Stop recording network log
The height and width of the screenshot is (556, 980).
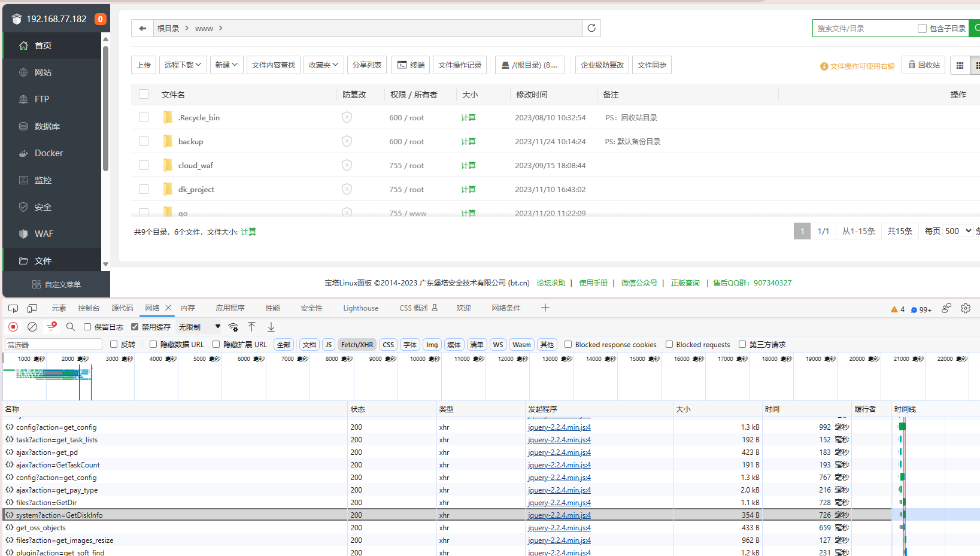(x=13, y=327)
